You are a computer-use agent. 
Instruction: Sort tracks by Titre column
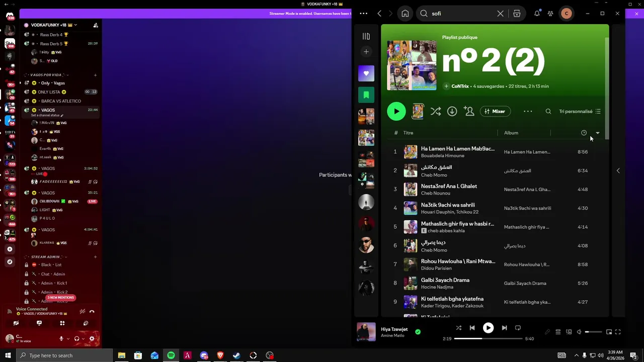tap(408, 133)
